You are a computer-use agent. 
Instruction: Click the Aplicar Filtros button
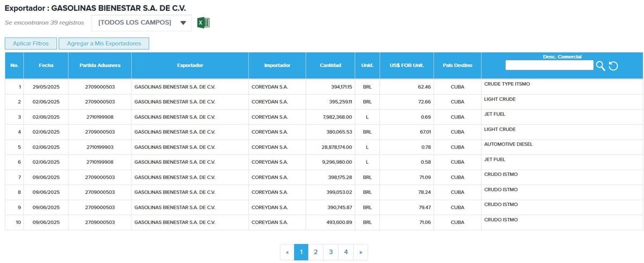coord(31,43)
